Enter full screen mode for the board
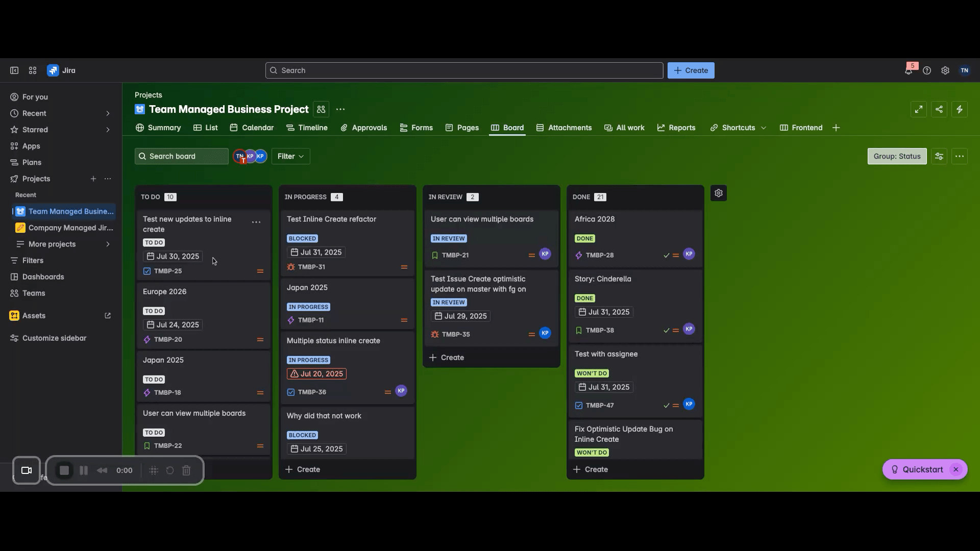This screenshot has height=551, width=980. pyautogui.click(x=919, y=109)
